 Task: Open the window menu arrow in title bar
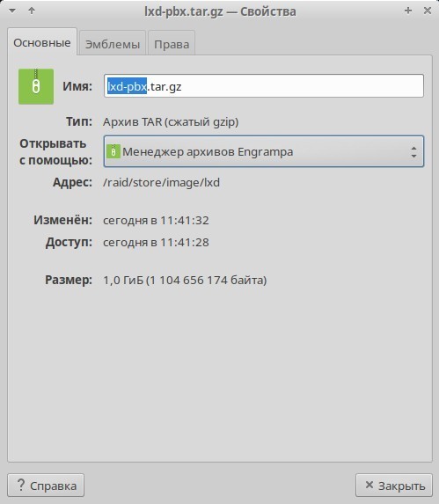tap(12, 11)
